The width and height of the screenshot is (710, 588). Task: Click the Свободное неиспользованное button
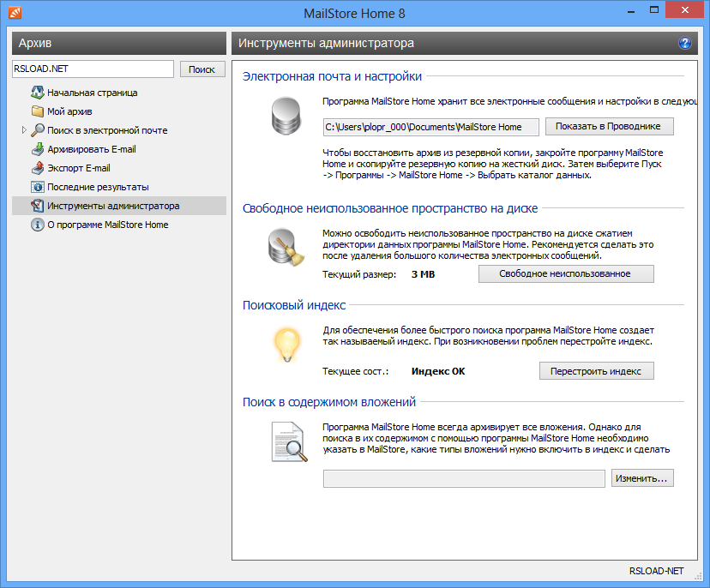point(566,273)
